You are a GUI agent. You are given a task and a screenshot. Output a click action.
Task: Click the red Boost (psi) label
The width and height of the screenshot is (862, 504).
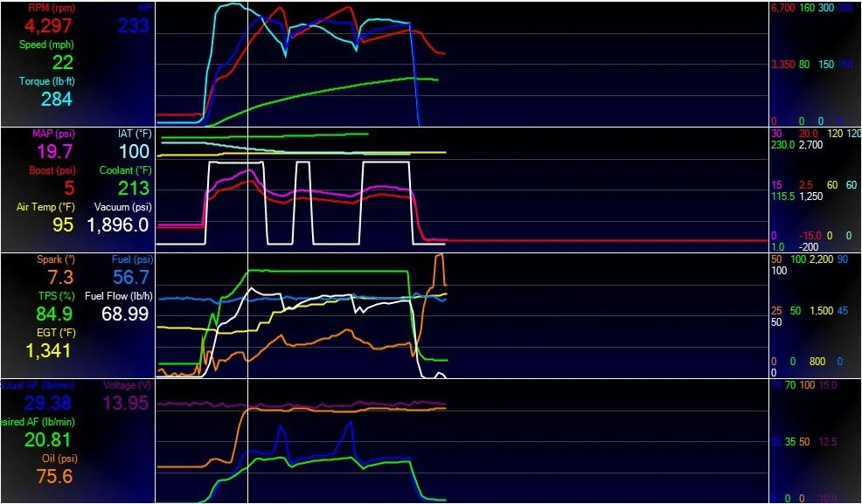coord(52,170)
